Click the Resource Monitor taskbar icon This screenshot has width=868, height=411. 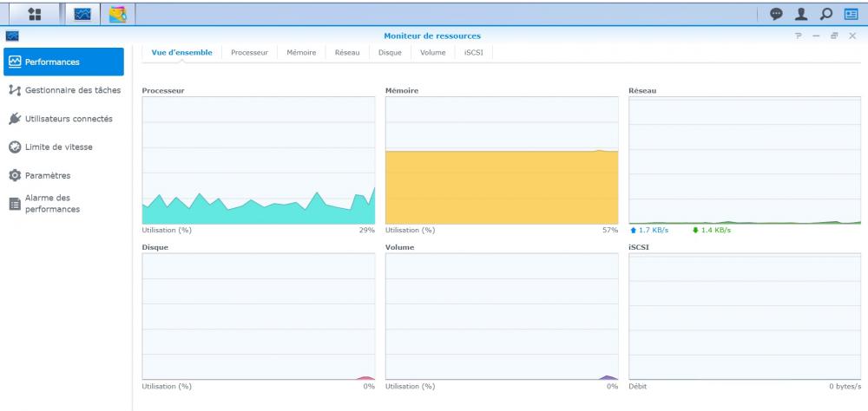click(x=82, y=15)
